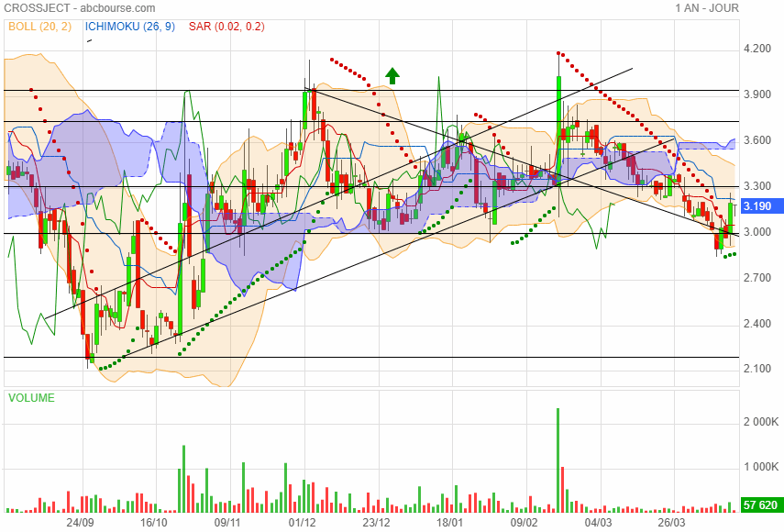Screen dimensions: 784x532
Task: Click the 04/03 date label
Action: [x=598, y=523]
